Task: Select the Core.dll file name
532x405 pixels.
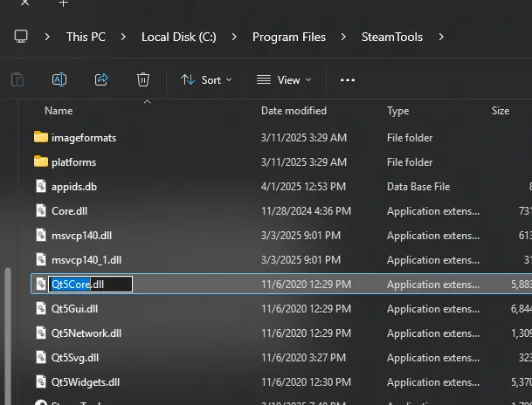Action: pyautogui.click(x=69, y=211)
